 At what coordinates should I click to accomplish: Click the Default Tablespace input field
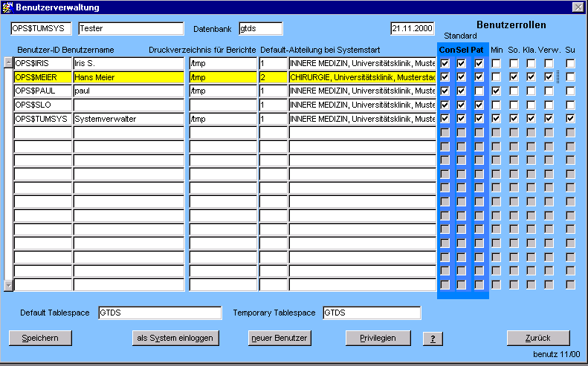click(x=159, y=313)
